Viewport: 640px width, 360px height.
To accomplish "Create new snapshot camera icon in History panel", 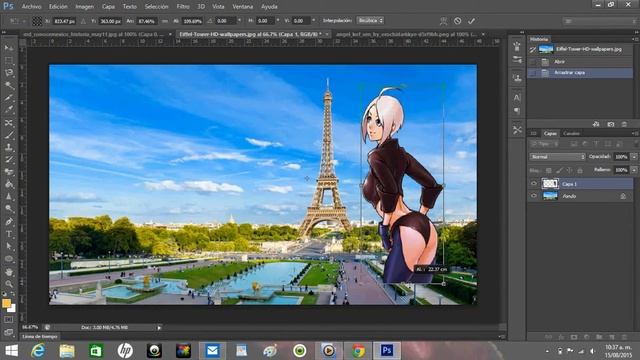I will pos(611,124).
